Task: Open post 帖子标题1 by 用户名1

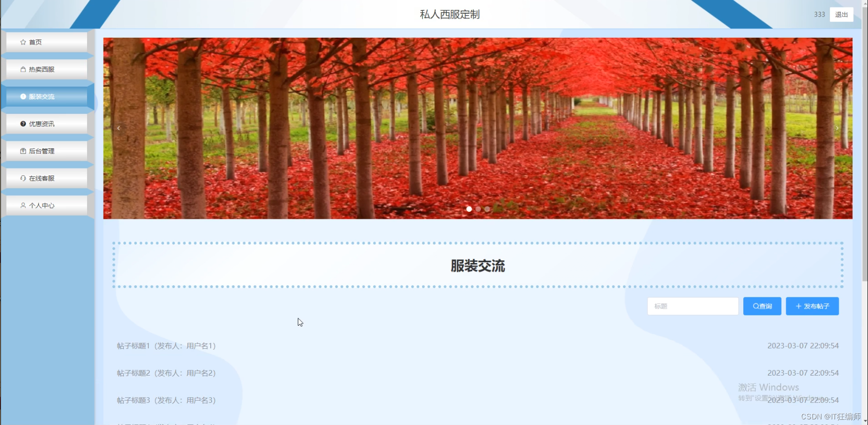Action: pos(167,346)
